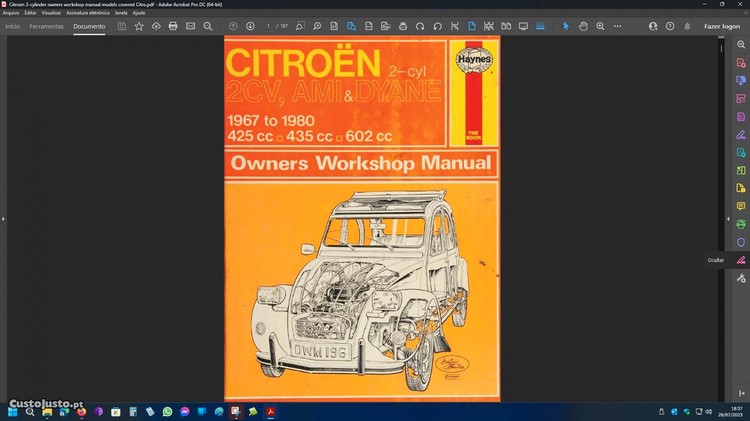750x421 pixels.
Task: Open the Visualizar menu
Action: pyautogui.click(x=51, y=13)
